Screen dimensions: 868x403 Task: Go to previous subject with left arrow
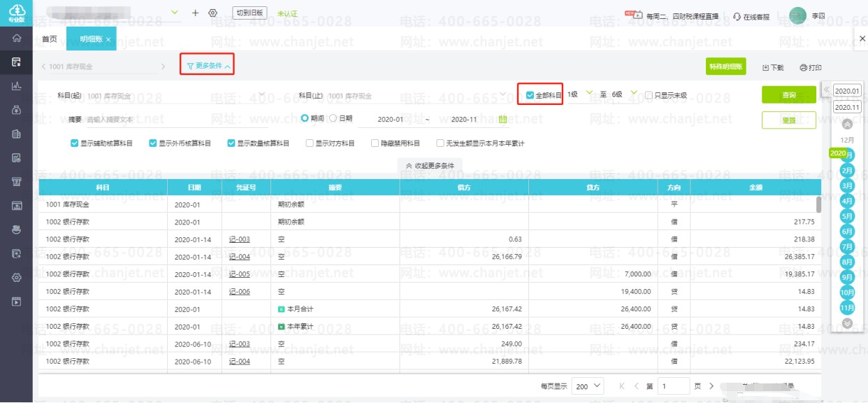click(43, 66)
